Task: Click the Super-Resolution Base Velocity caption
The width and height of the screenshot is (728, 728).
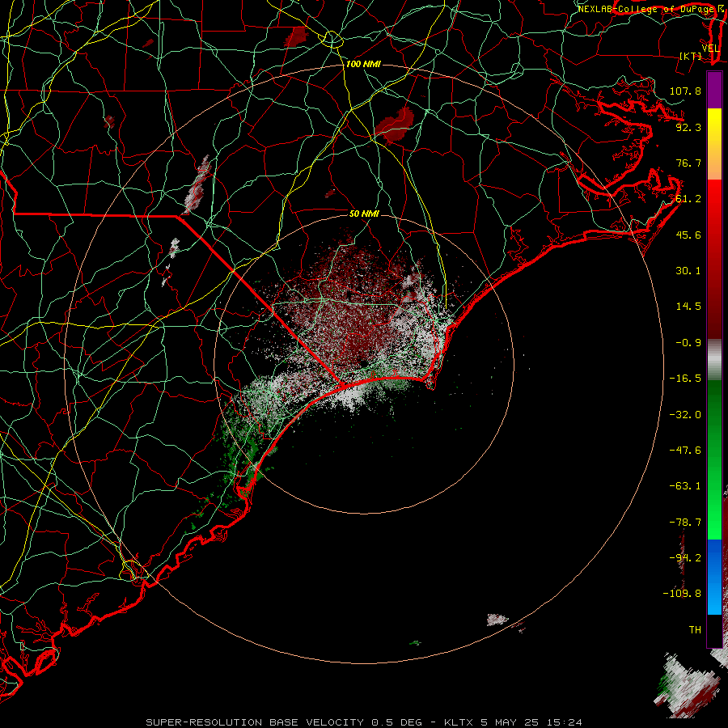Action: pos(363,722)
